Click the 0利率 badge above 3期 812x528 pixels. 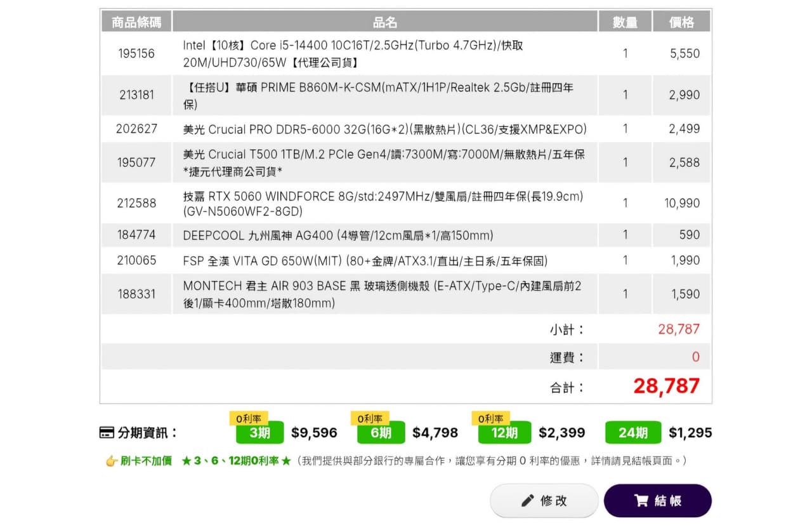(x=248, y=419)
